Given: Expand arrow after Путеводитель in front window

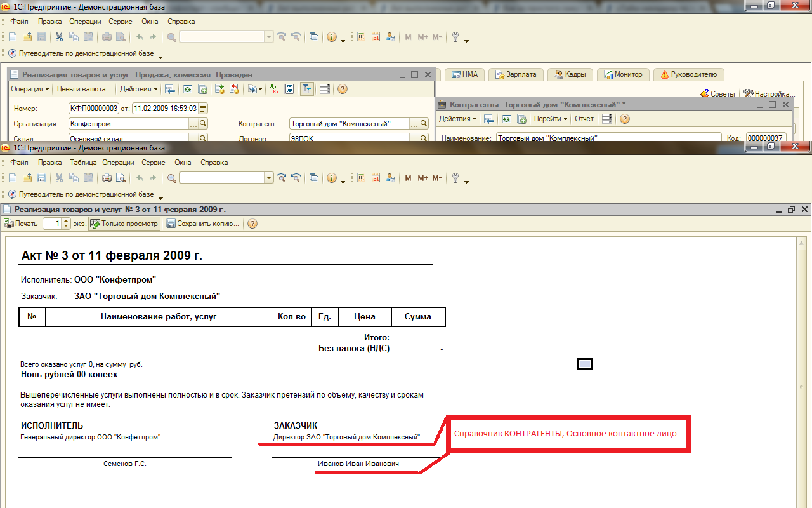Looking at the screenshot, I should pyautogui.click(x=160, y=197).
